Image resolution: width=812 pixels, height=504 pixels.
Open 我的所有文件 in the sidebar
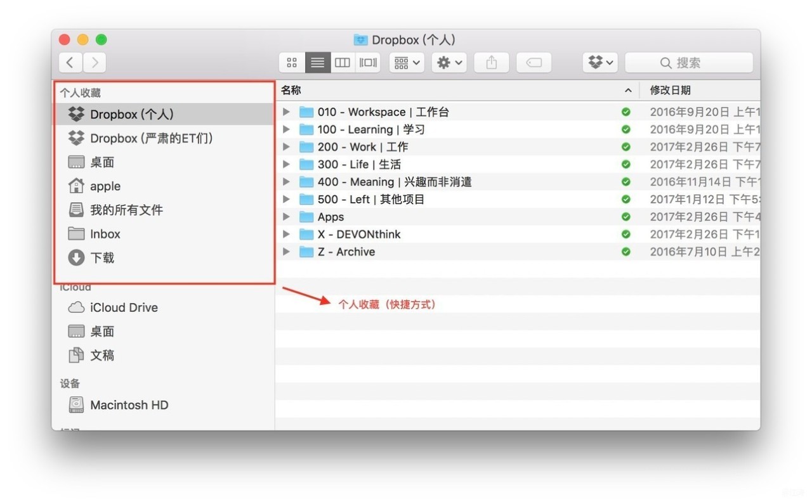click(x=164, y=210)
